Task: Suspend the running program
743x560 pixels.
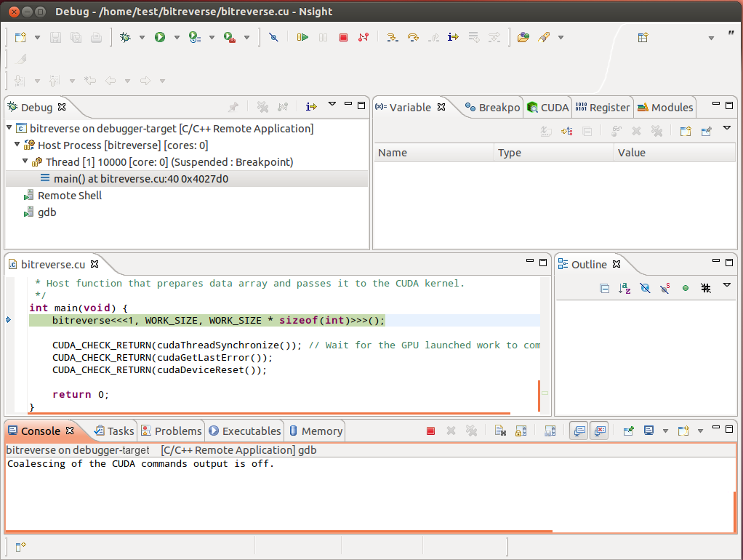Action: point(323,36)
